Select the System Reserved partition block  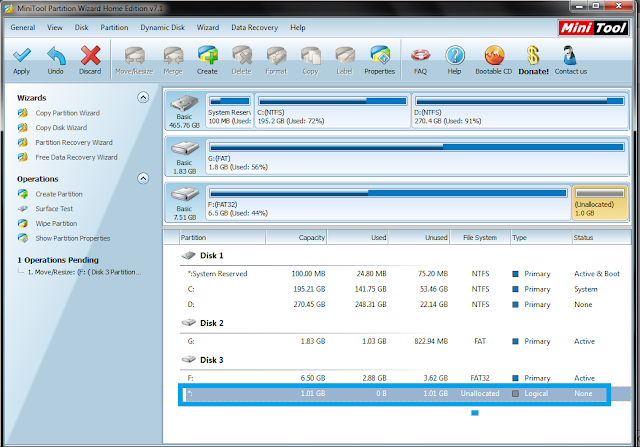tap(229, 111)
